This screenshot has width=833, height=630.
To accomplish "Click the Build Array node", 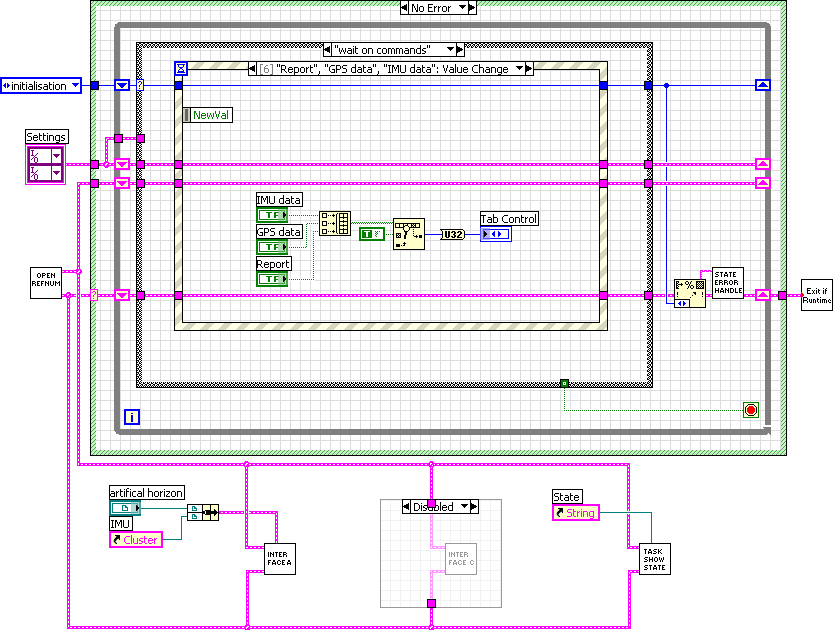I will point(335,223).
